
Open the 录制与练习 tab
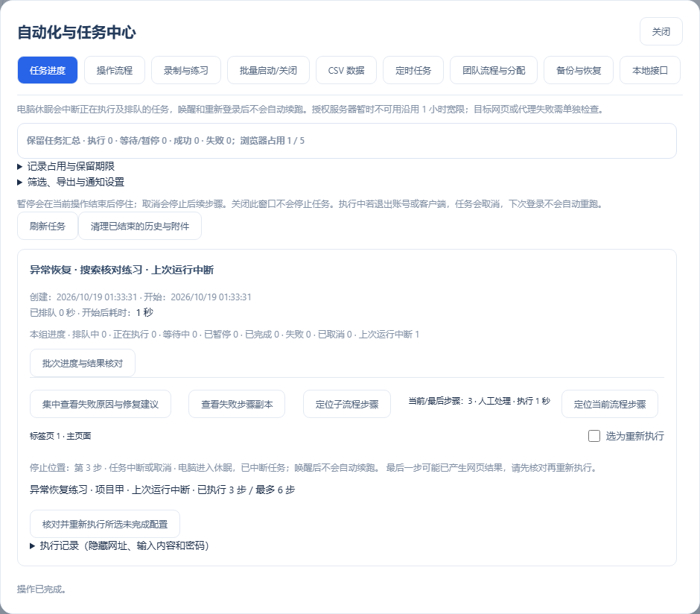pos(185,70)
